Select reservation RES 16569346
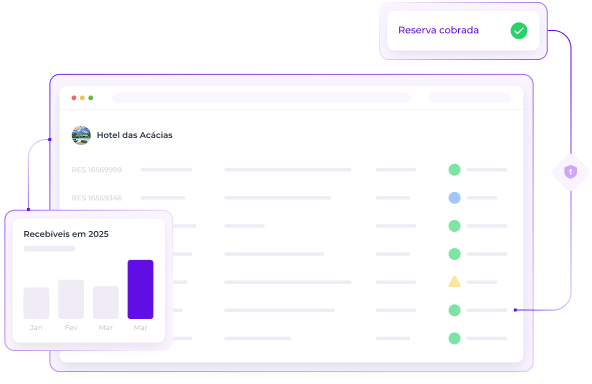The image size is (592, 384). (x=97, y=198)
